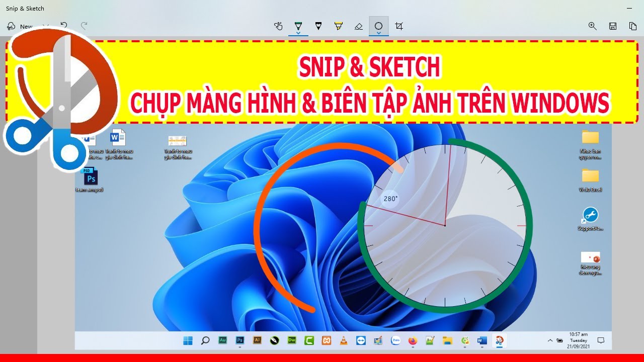The width and height of the screenshot is (644, 362).
Task: Open notification center speech-bubble icon
Action: 601,340
